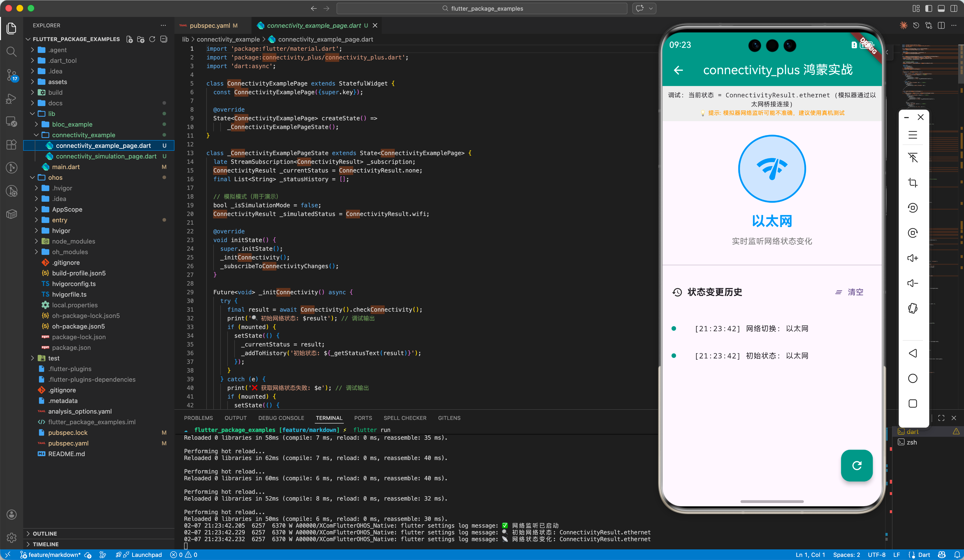Toggle the primary side bar layout button

(928, 8)
